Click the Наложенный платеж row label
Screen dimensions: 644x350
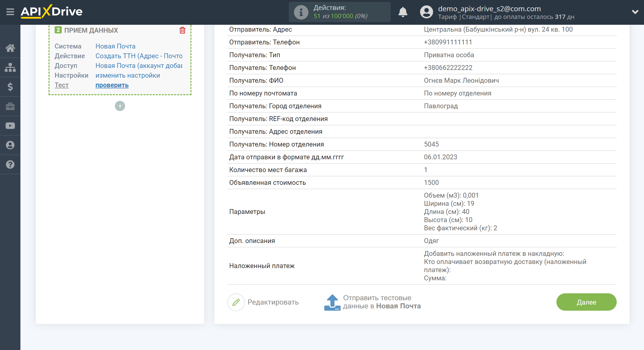(262, 266)
